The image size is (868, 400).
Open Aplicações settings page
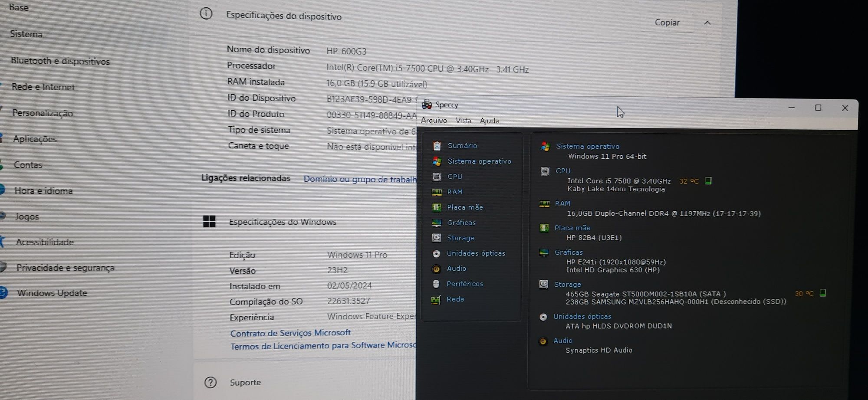pos(35,139)
